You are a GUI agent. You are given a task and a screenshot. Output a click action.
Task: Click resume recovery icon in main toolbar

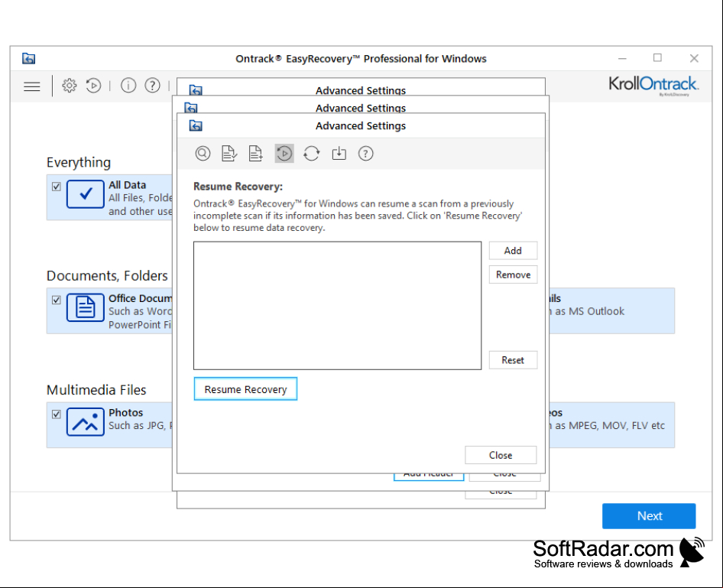pyautogui.click(x=93, y=86)
